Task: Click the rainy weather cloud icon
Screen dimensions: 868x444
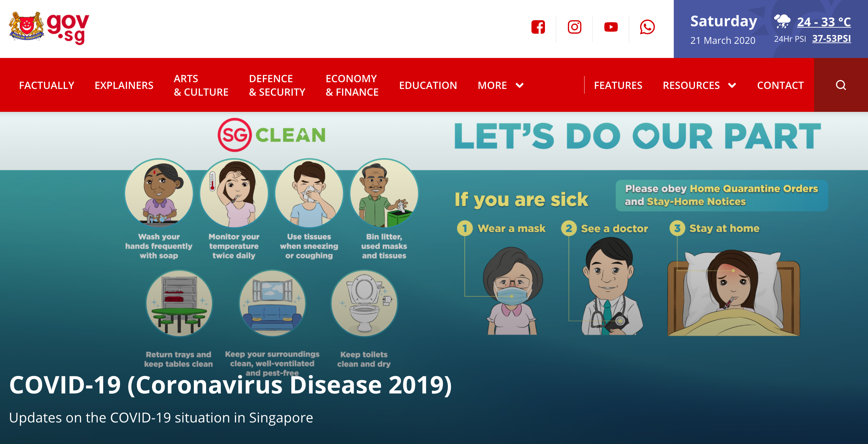Action: pos(782,22)
